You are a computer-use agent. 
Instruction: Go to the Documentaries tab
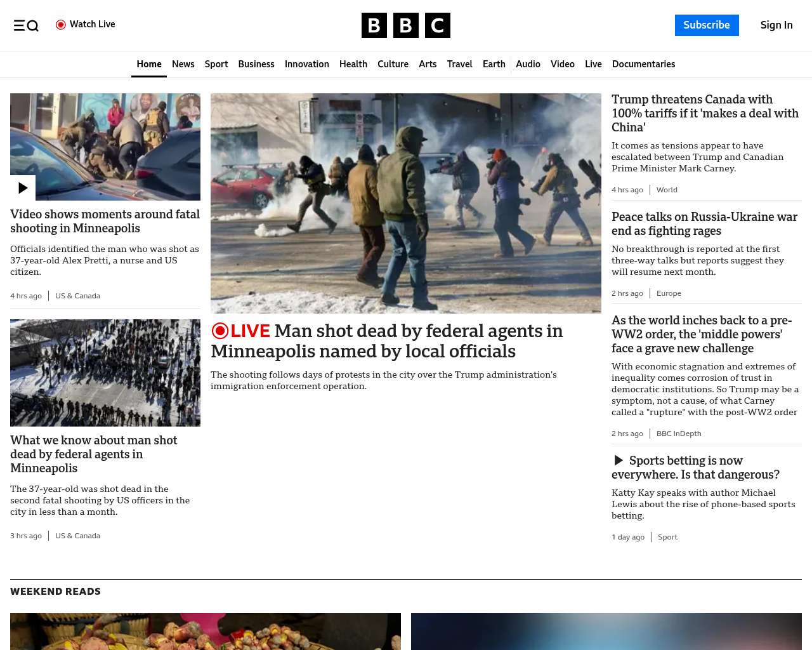(x=643, y=64)
